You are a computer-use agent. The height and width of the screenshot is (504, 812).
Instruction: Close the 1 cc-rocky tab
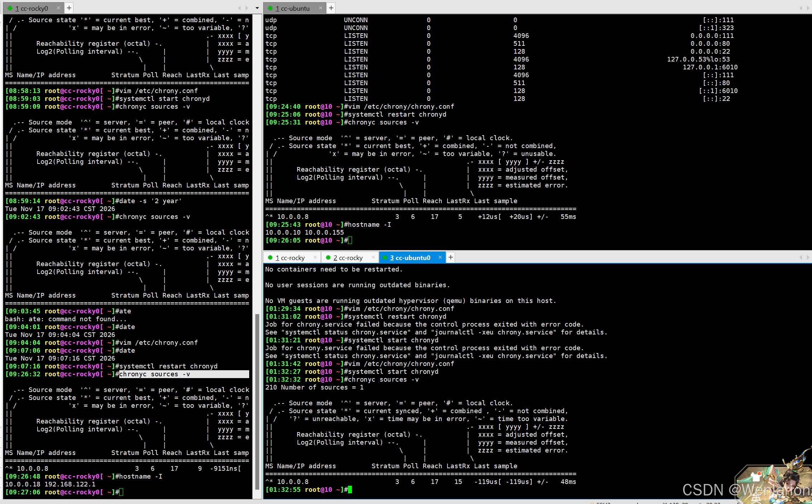315,257
